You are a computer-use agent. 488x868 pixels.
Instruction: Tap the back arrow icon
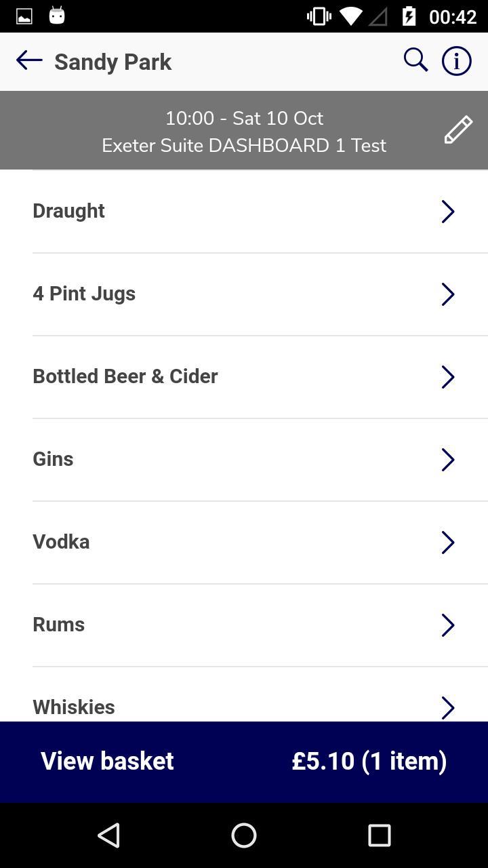pos(29,61)
